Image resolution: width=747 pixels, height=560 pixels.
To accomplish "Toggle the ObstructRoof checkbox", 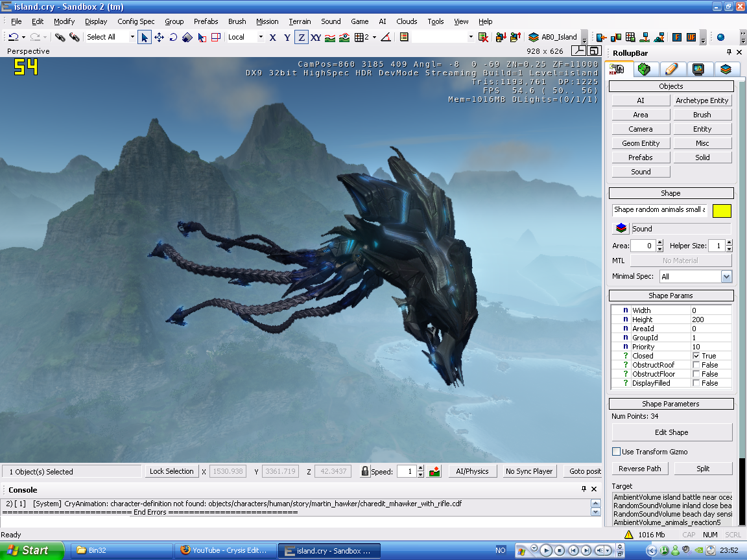I will pos(696,365).
